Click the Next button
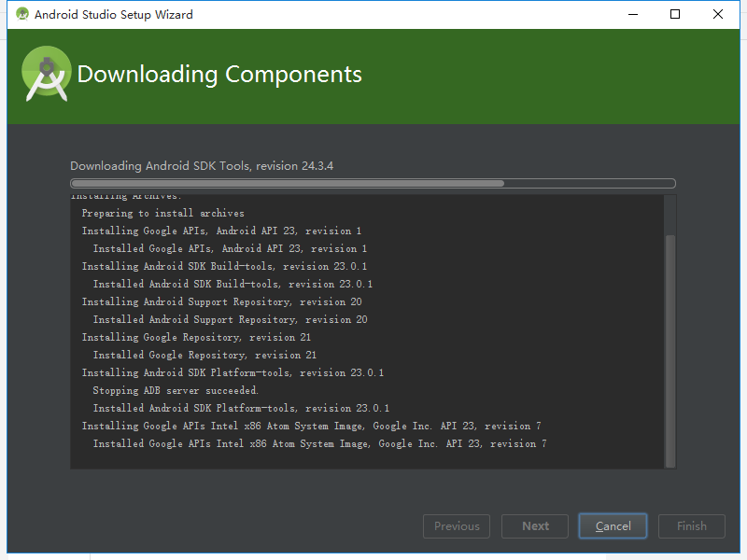Screen dimensions: 747x560 point(535,526)
